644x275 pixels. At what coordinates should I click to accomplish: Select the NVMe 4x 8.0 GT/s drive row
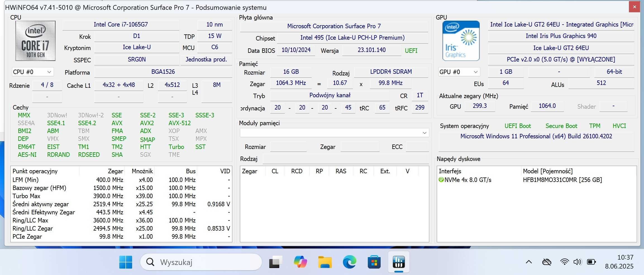click(536, 180)
